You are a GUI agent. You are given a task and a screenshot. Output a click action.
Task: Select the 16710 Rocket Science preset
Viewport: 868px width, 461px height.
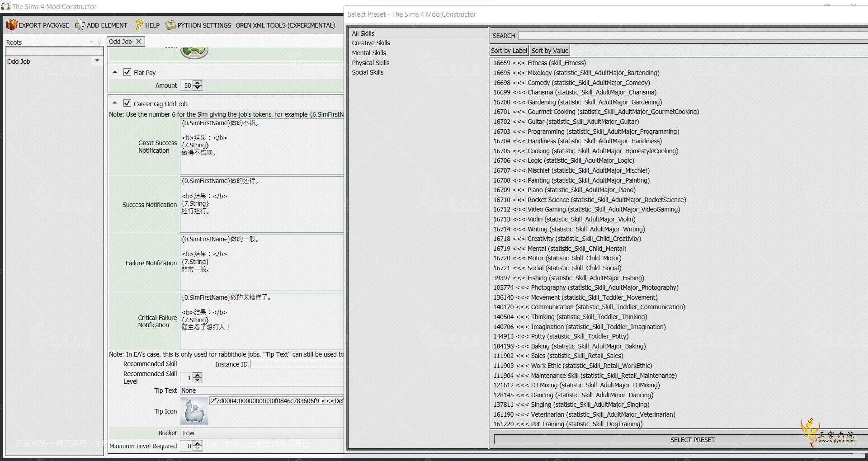(x=590, y=200)
